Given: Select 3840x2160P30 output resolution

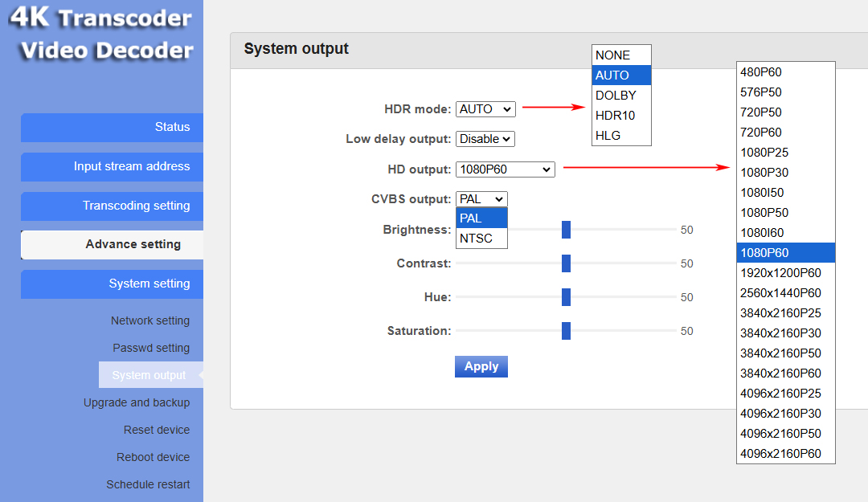Looking at the screenshot, I should click(x=785, y=333).
